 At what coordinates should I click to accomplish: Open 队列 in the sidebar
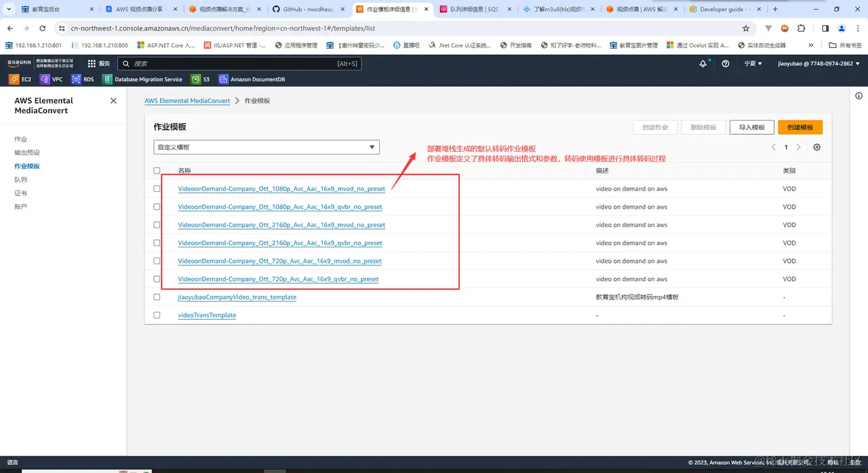click(x=21, y=180)
